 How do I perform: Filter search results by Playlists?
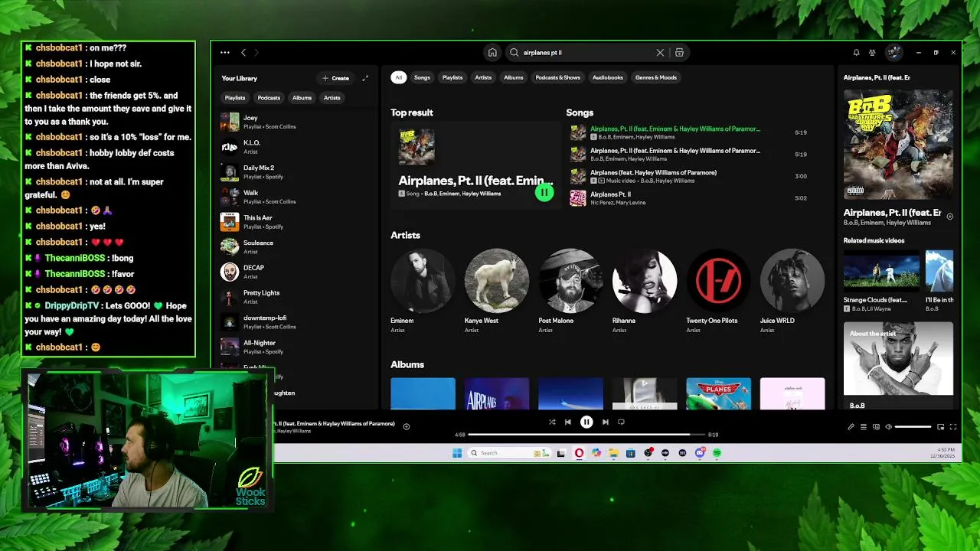452,77
